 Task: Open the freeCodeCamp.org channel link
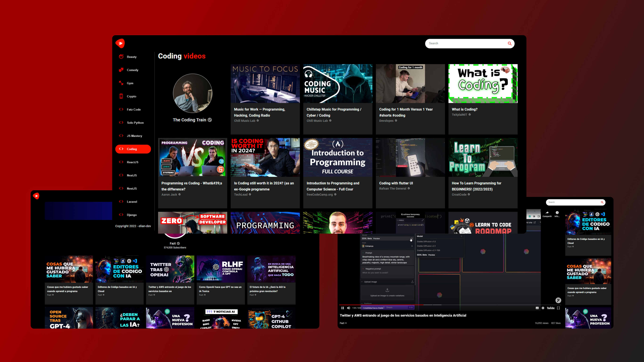click(320, 195)
